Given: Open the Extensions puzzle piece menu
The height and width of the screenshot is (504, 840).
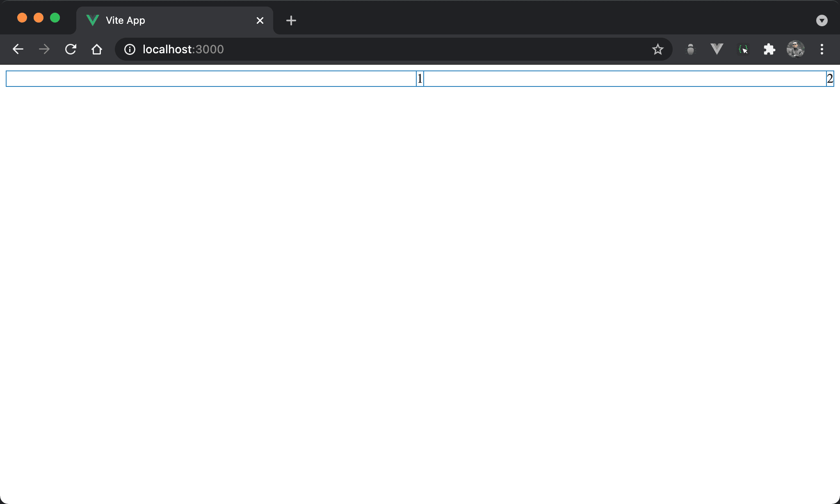Looking at the screenshot, I should pos(769,50).
